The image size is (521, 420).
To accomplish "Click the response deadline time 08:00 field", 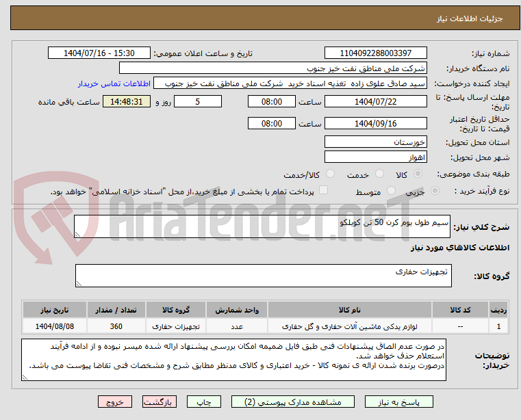I will (x=272, y=102).
